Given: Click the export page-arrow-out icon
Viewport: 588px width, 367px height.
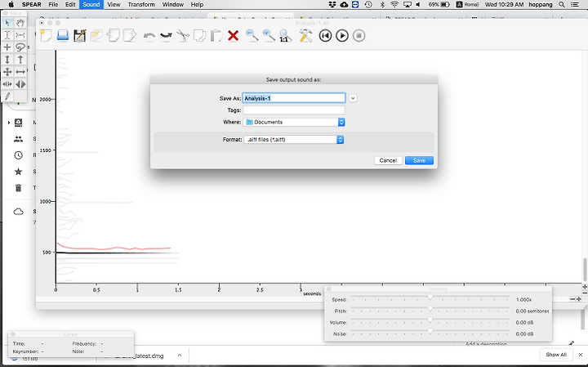Looking at the screenshot, I should [x=130, y=36].
